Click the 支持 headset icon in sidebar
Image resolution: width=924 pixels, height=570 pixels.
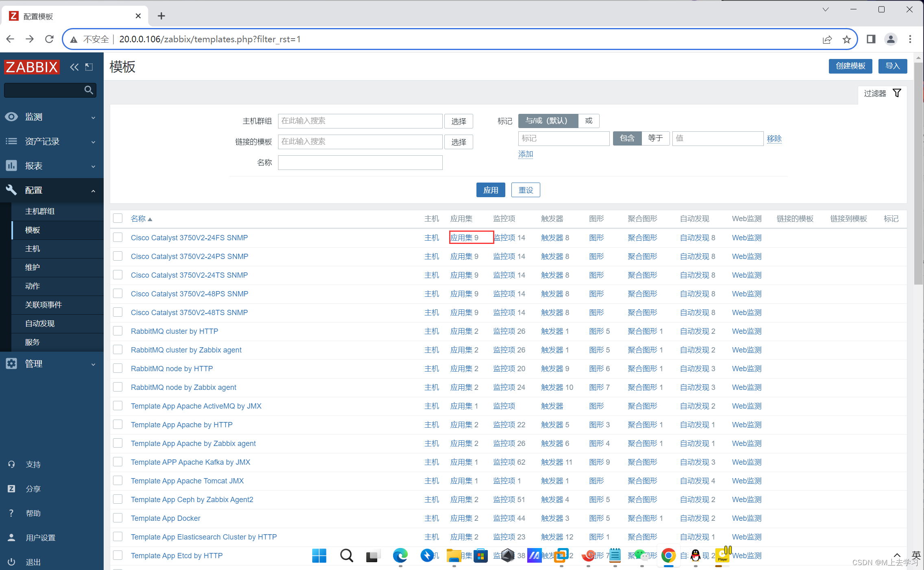[11, 464]
